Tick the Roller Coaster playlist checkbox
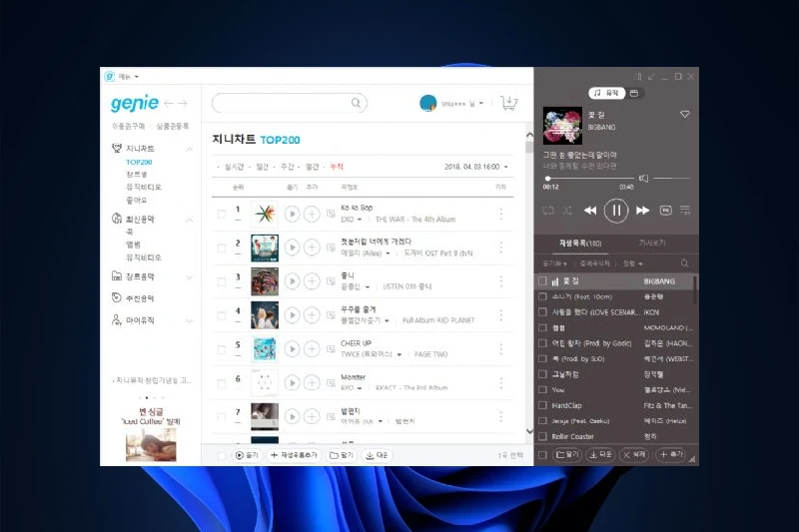This screenshot has width=799, height=532. pyautogui.click(x=542, y=437)
